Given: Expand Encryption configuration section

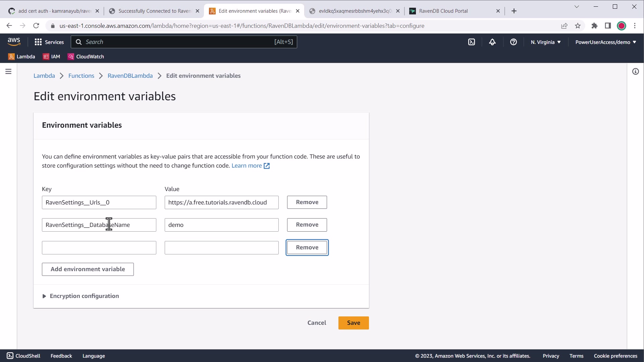Looking at the screenshot, I should pos(80,296).
